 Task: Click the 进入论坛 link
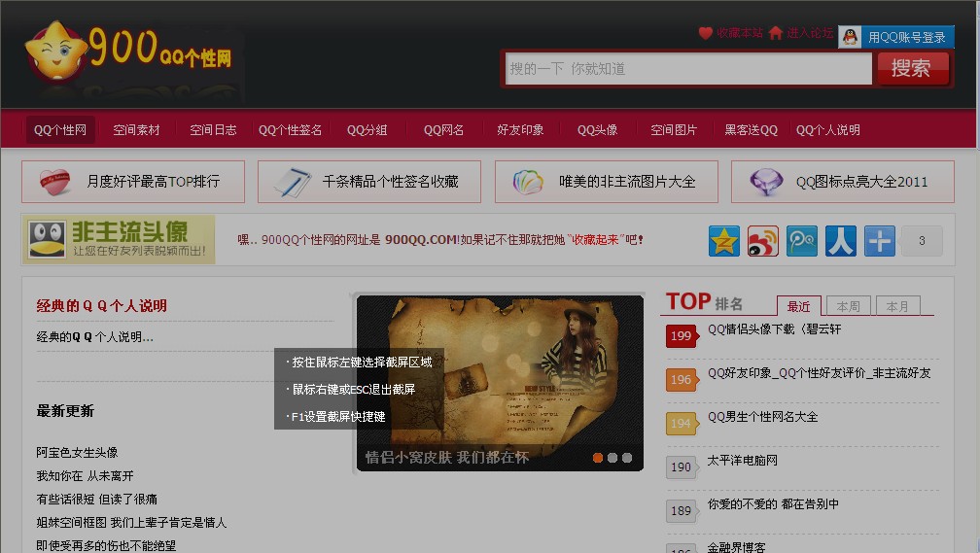[x=810, y=32]
